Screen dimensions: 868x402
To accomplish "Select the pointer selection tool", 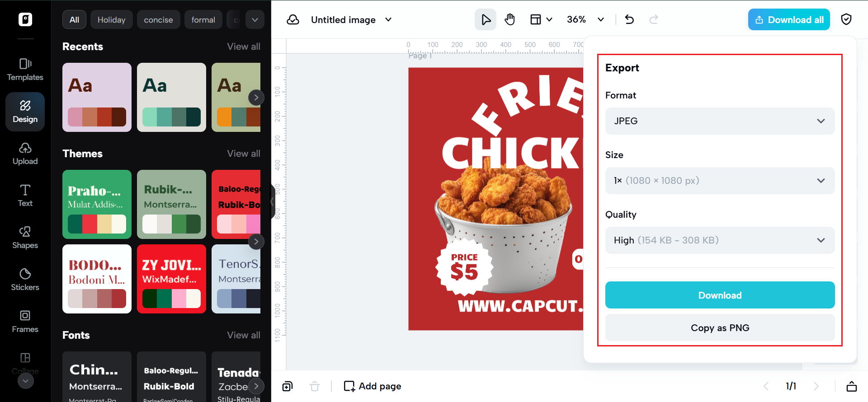I will point(486,19).
